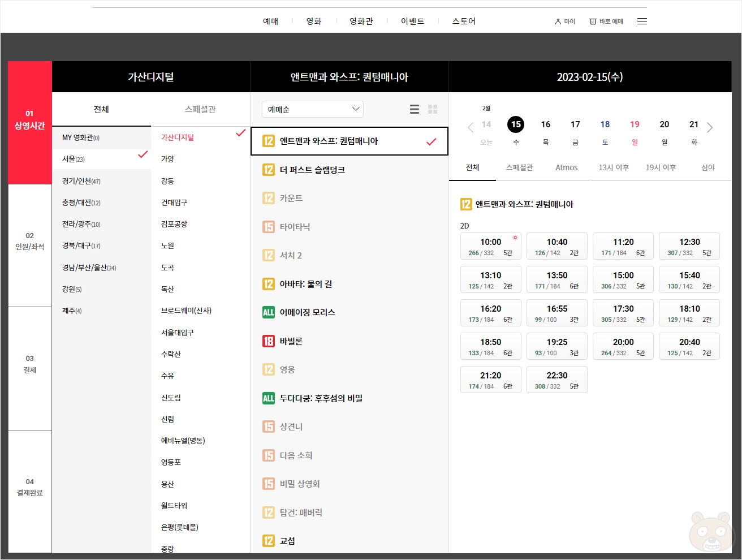Viewport: 742px width, 560px height.
Task: Open the 스토어 menu
Action: (464, 21)
